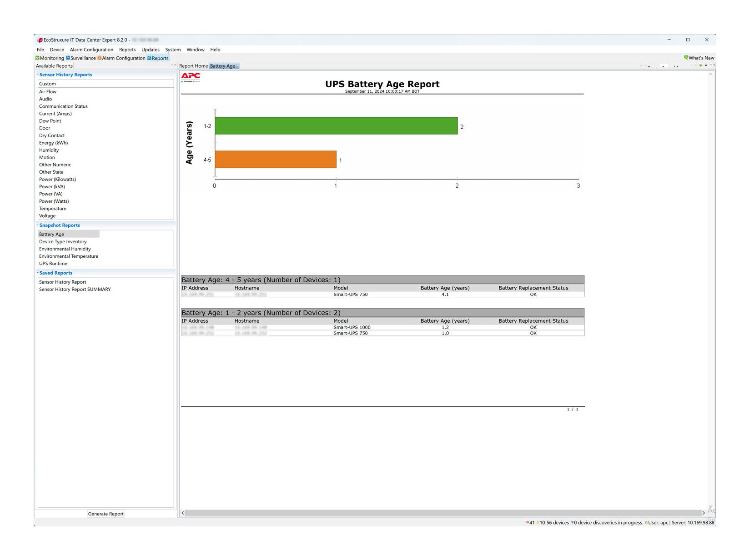Click the horizontal scrollbar right arrow
The height and width of the screenshot is (560, 749).
(x=704, y=513)
